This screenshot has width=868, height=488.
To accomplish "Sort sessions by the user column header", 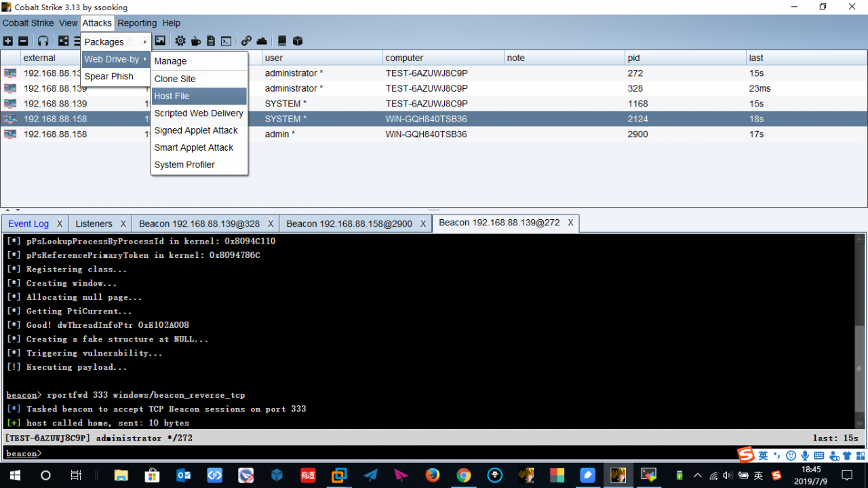I will pyautogui.click(x=322, y=58).
